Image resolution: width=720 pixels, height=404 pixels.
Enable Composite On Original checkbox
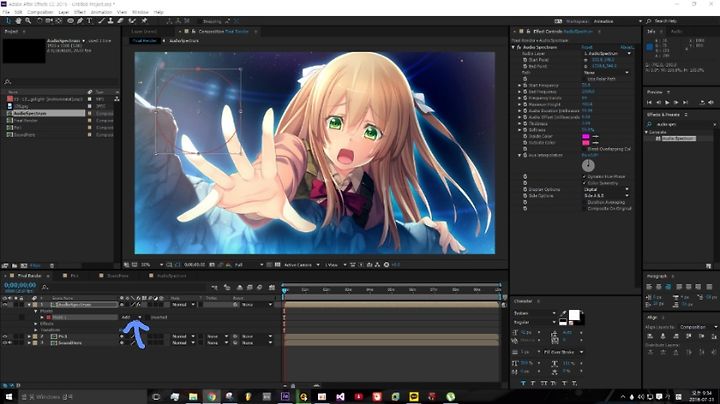pyautogui.click(x=585, y=209)
